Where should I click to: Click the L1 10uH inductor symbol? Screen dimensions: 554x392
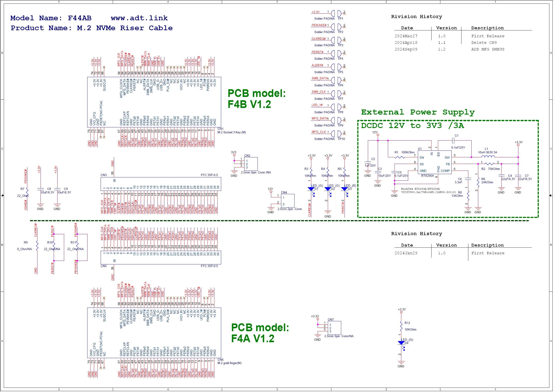coord(489,157)
